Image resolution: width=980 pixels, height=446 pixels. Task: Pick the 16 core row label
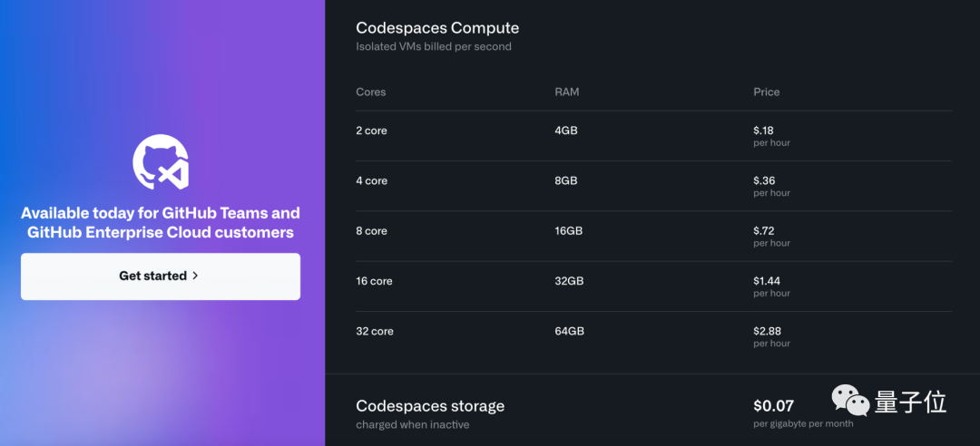(x=374, y=281)
